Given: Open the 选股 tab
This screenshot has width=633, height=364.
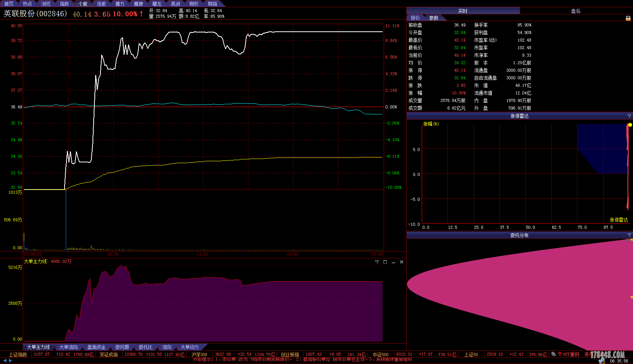Looking at the screenshot, I should tap(101, 4).
